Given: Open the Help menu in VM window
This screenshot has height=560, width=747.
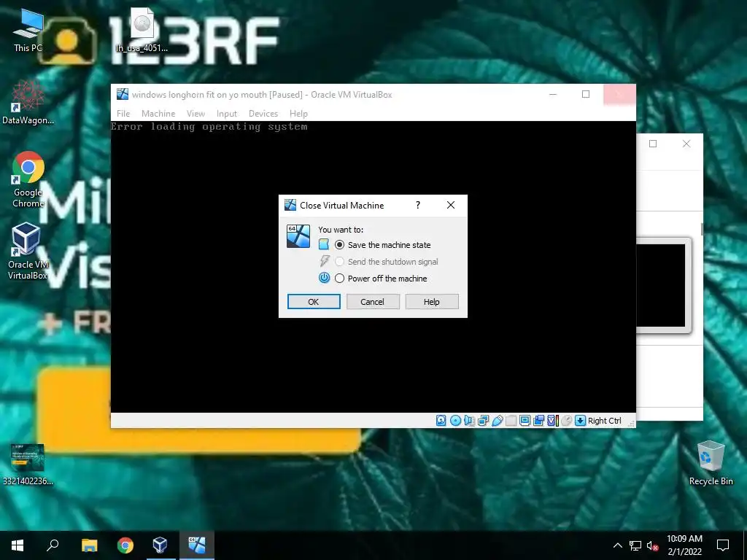Looking at the screenshot, I should tap(298, 113).
